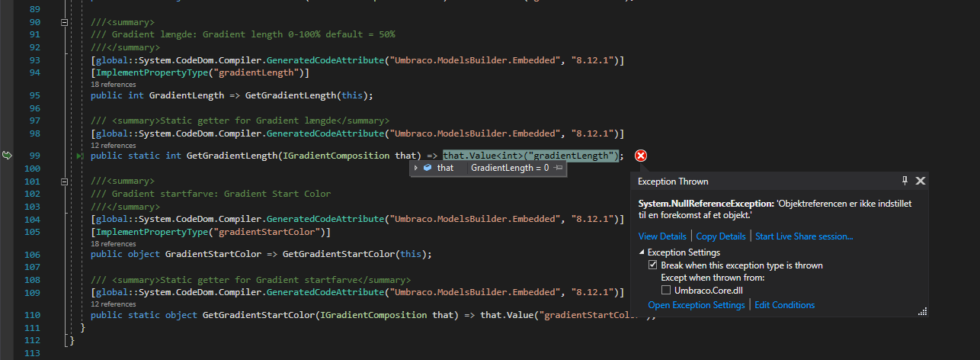This screenshot has height=360, width=980.
Task: Click line number 95 in the margin
Action: coord(34,95)
